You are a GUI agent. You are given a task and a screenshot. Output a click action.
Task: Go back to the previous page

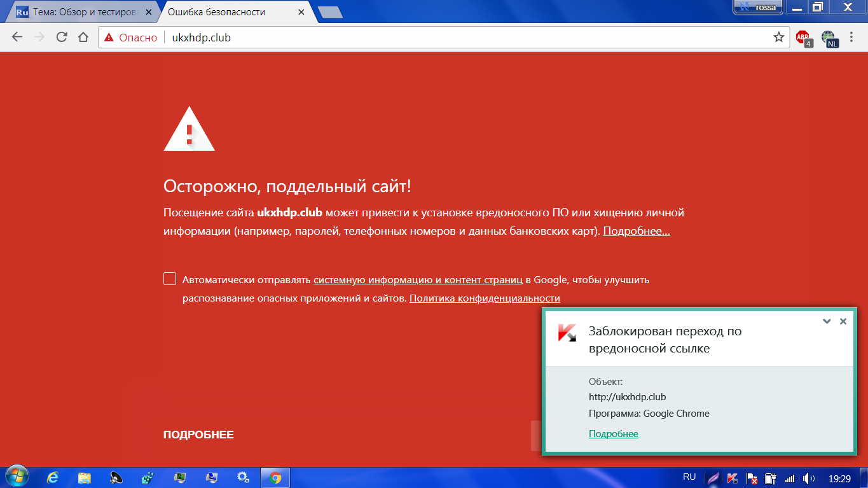[17, 37]
